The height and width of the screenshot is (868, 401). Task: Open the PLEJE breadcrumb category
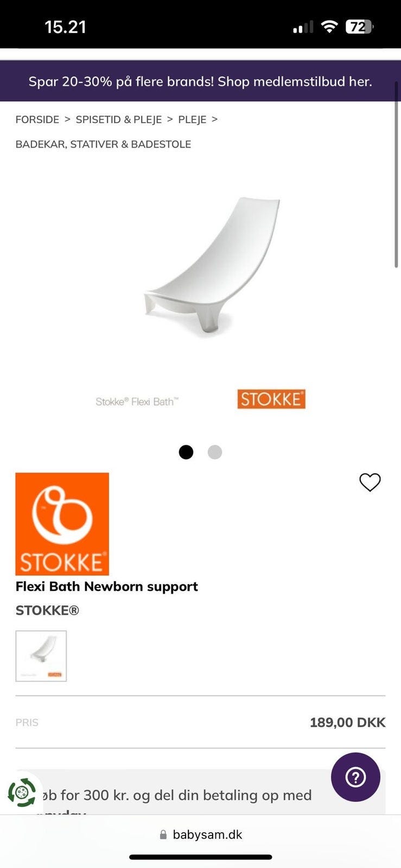point(192,119)
